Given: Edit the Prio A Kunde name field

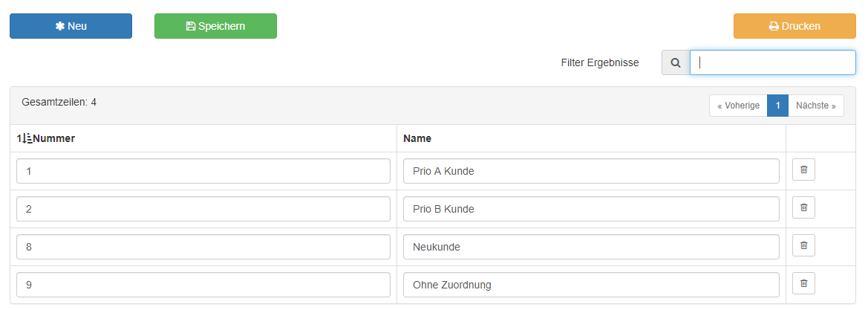Looking at the screenshot, I should pyautogui.click(x=591, y=171).
